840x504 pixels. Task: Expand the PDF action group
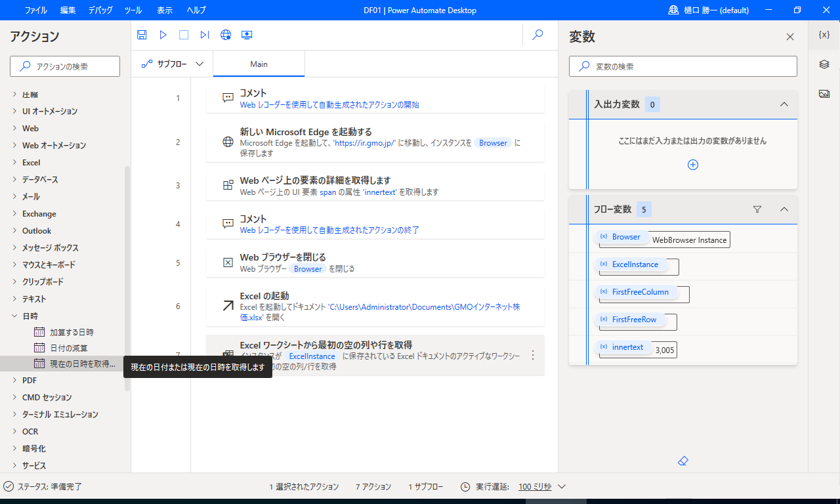coord(15,380)
